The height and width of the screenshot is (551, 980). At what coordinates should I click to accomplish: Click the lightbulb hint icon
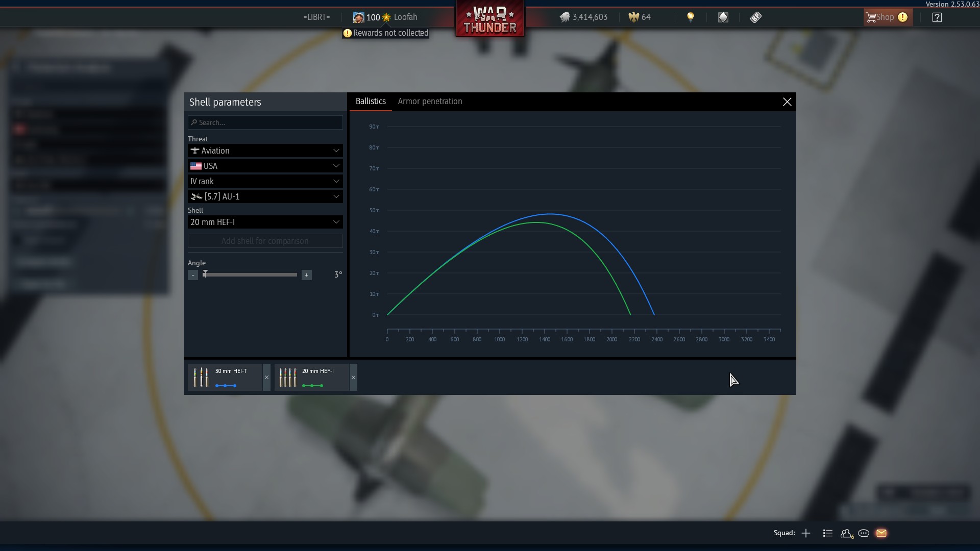click(x=691, y=17)
